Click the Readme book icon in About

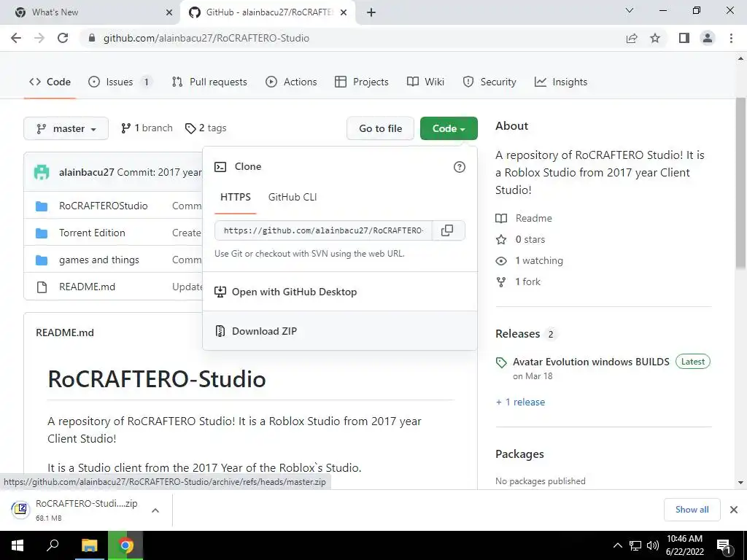click(x=501, y=219)
